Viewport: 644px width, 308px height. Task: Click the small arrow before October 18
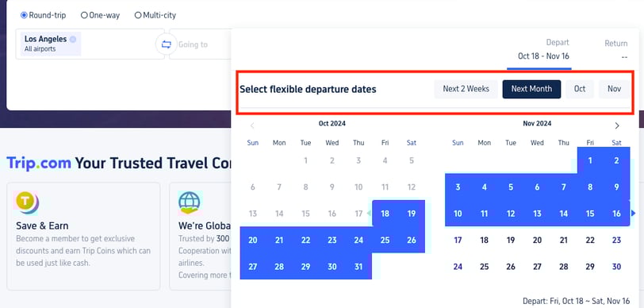pyautogui.click(x=369, y=213)
